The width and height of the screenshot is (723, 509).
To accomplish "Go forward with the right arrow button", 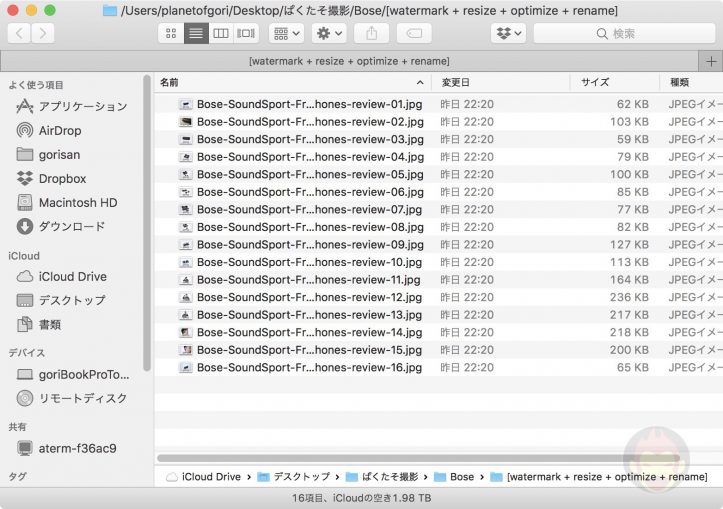I will pyautogui.click(x=42, y=33).
